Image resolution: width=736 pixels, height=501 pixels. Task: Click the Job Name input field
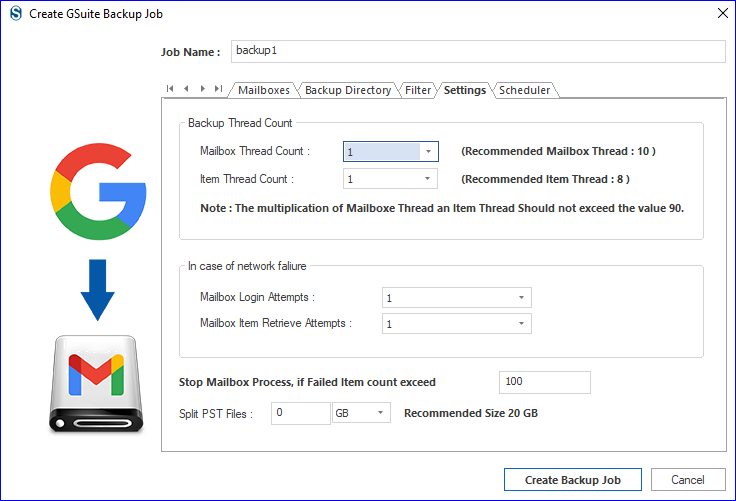478,51
